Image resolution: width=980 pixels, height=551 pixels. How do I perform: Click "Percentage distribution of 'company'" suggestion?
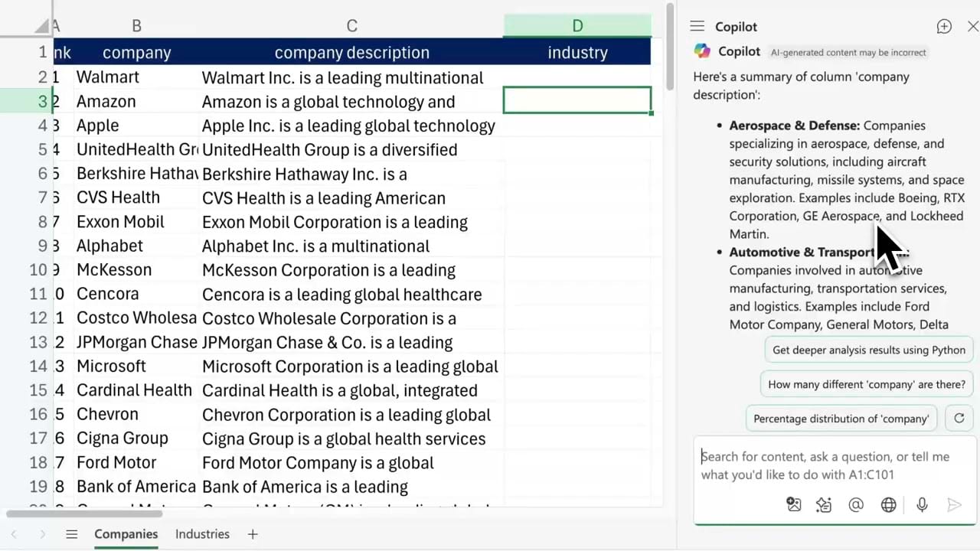point(841,419)
